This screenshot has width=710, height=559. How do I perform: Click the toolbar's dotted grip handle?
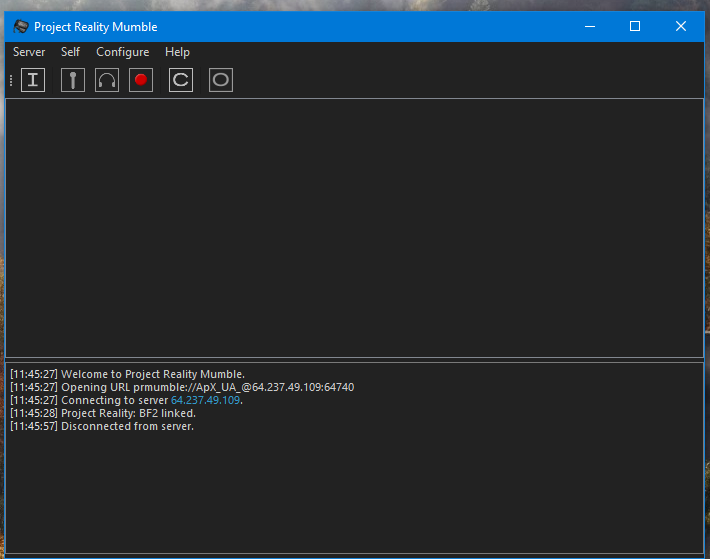click(x=11, y=81)
